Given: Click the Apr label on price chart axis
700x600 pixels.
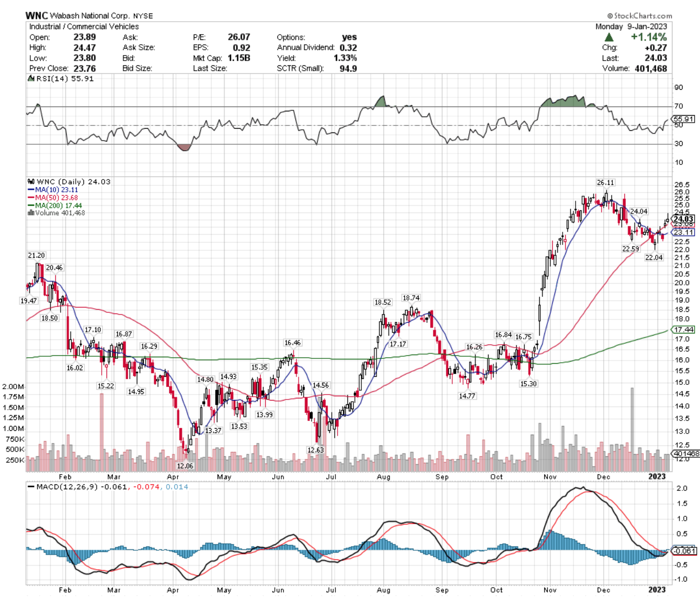Looking at the screenshot, I should coord(173,477).
